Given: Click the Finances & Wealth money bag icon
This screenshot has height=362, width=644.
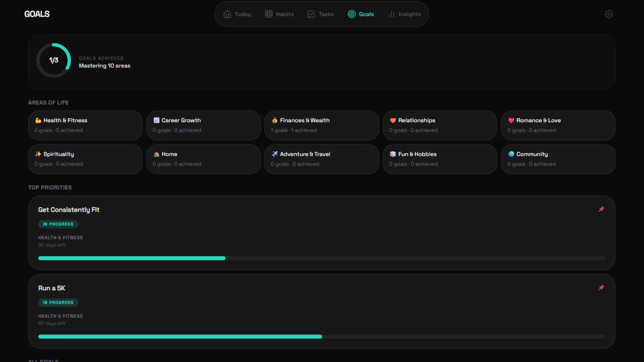Looking at the screenshot, I should (x=275, y=120).
